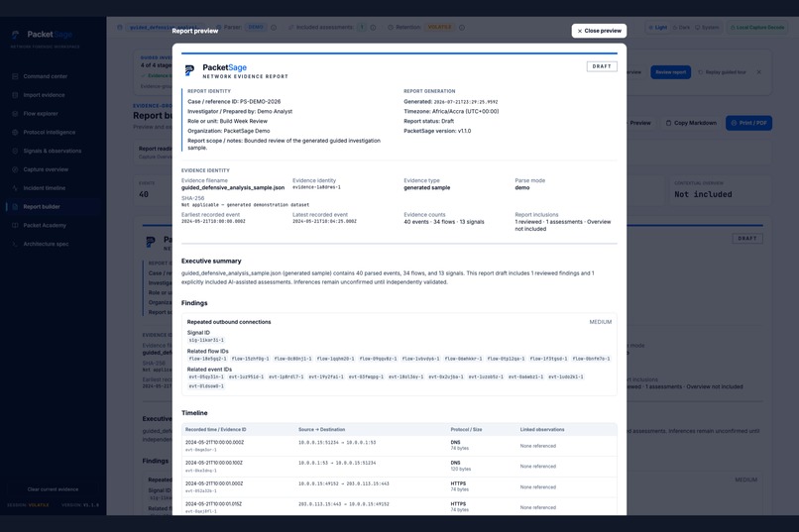Click timeline row 2024-05-21T10:00:00.000Z
The width and height of the screenshot is (799, 532).
[399, 446]
